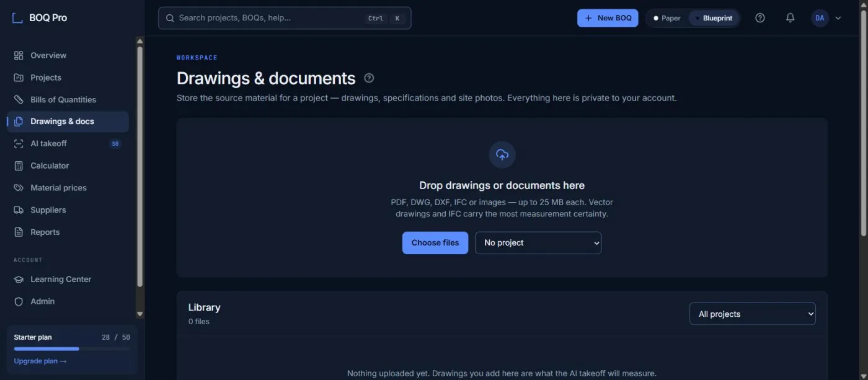Viewport: 868px width, 380px height.
Task: Click the Learning Center graduation cap icon
Action: pos(19,280)
